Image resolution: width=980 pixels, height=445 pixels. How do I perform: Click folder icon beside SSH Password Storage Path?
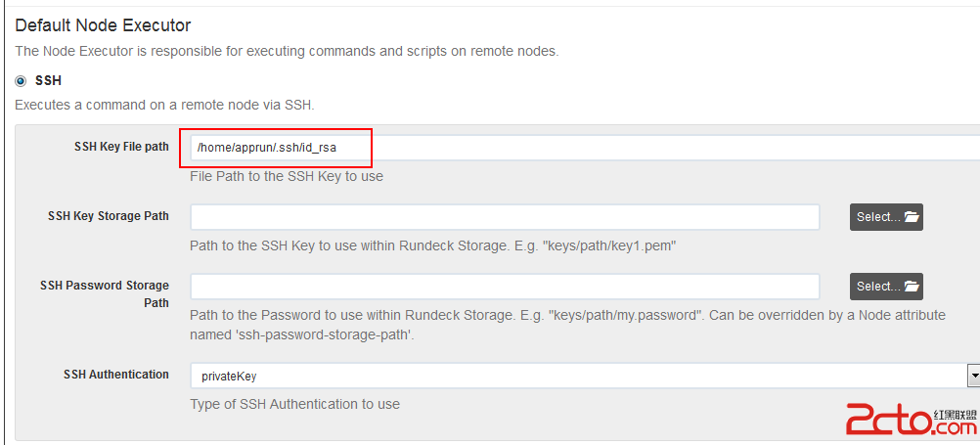[x=912, y=287]
